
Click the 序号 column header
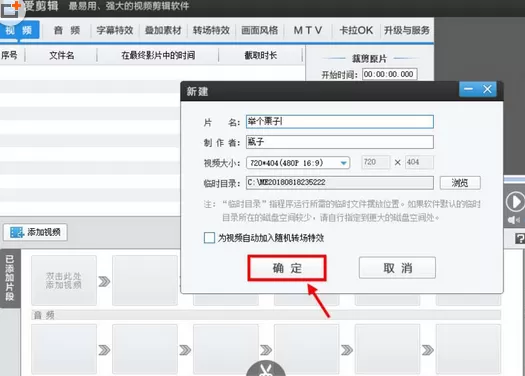(x=9, y=55)
